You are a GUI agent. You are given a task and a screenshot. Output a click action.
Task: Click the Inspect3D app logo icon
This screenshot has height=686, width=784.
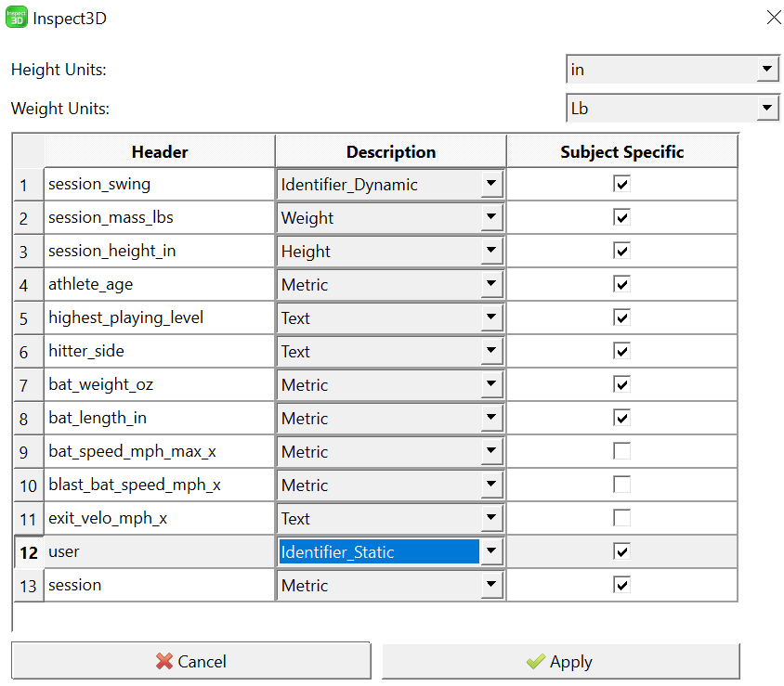pyautogui.click(x=17, y=18)
